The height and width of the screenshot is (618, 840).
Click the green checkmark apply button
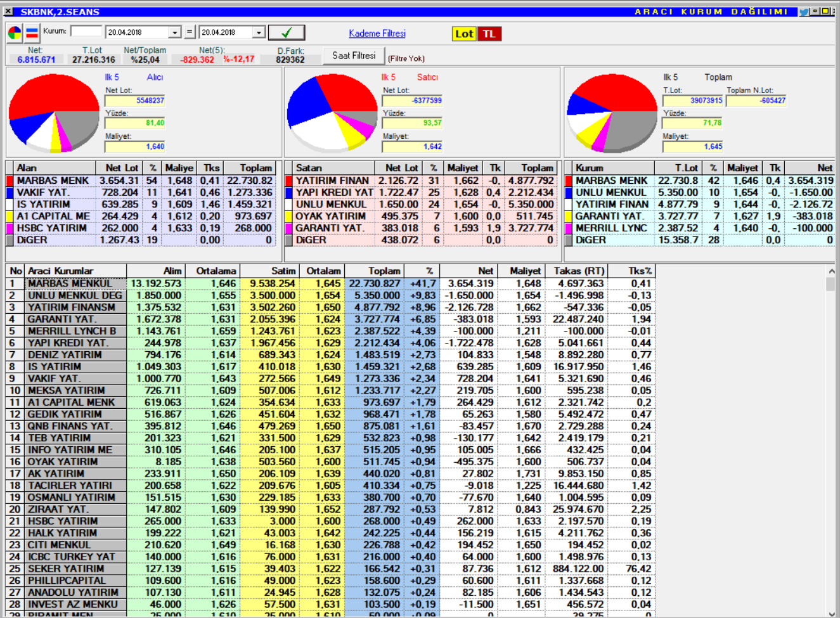pyautogui.click(x=287, y=32)
